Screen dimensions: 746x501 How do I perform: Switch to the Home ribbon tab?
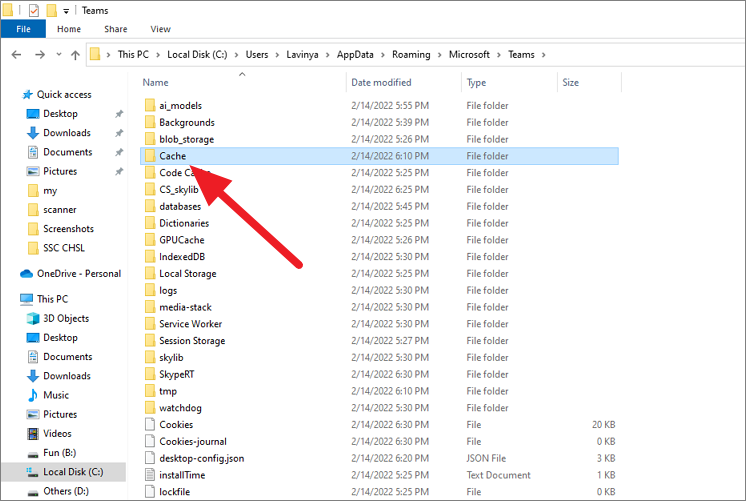pyautogui.click(x=69, y=29)
